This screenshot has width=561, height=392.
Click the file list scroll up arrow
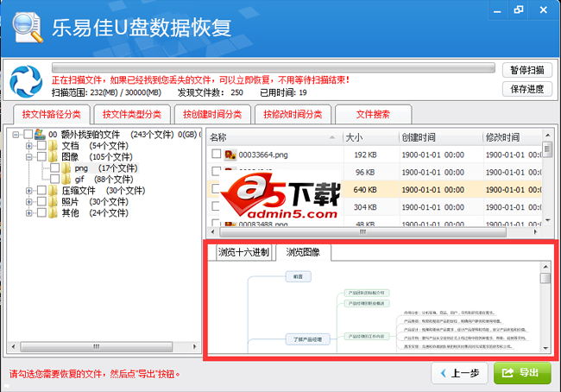pos(547,136)
